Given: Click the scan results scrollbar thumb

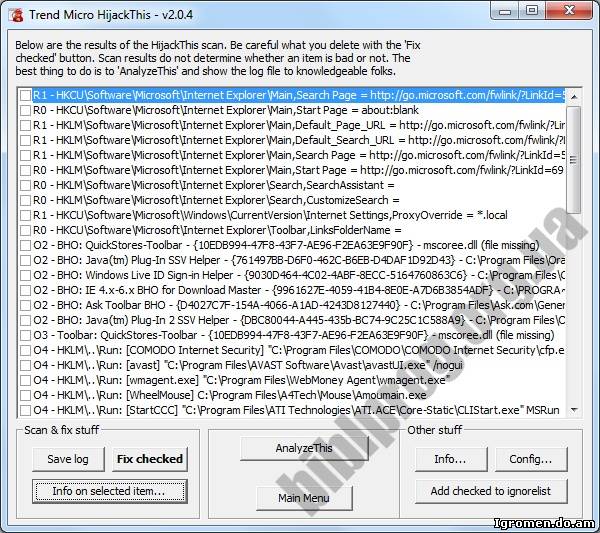Looking at the screenshot, I should pos(574,160).
